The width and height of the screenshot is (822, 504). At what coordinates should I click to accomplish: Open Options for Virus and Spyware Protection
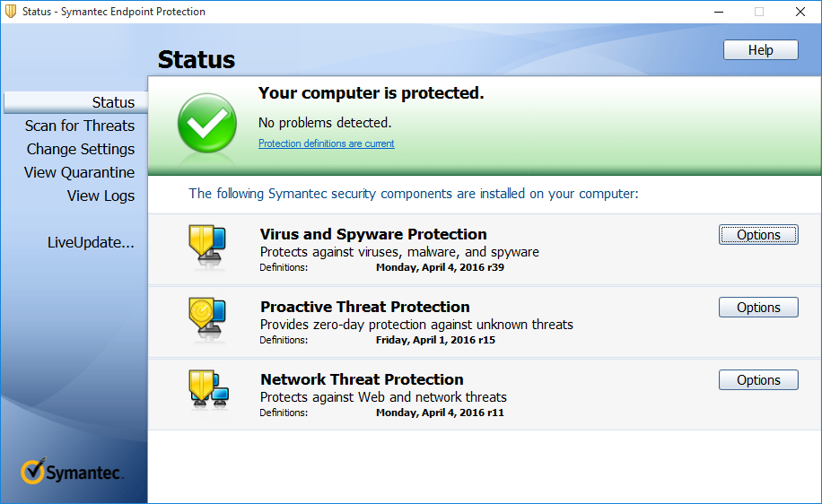tap(758, 235)
